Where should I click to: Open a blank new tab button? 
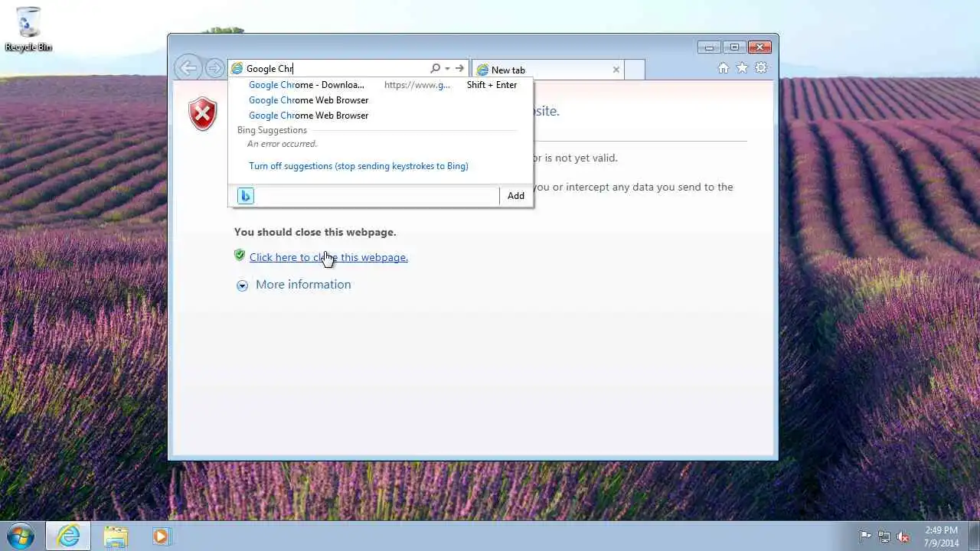tap(635, 70)
